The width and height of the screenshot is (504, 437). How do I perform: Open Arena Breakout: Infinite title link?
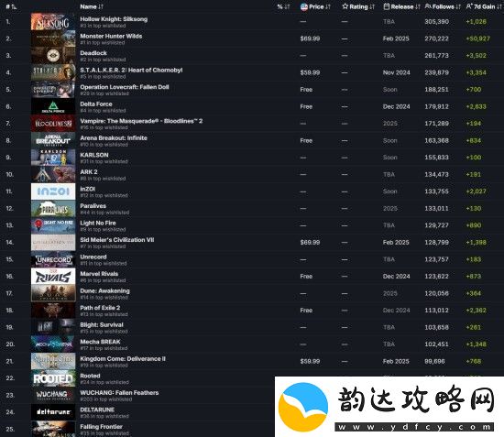coord(114,137)
